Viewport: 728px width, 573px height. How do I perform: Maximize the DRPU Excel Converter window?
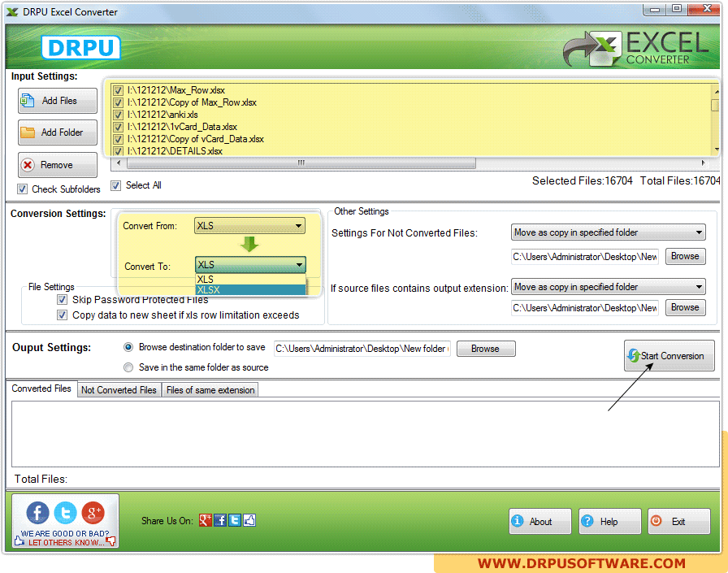[677, 9]
